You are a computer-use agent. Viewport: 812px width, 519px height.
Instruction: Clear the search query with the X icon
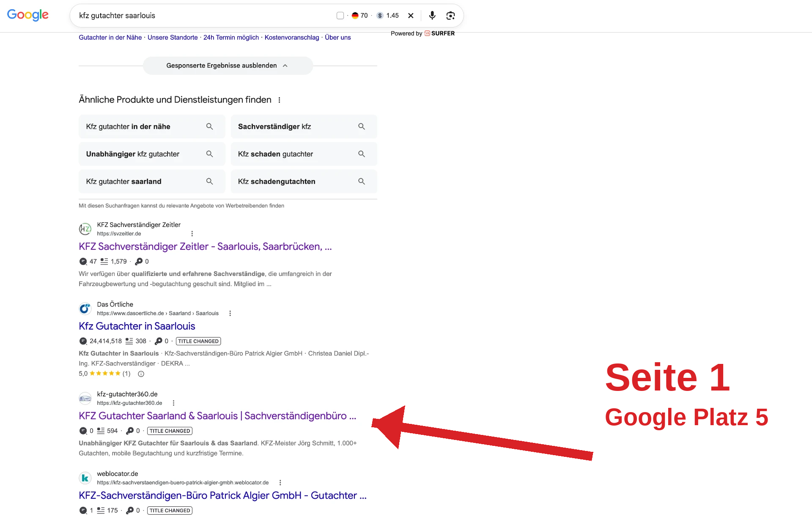(x=411, y=16)
